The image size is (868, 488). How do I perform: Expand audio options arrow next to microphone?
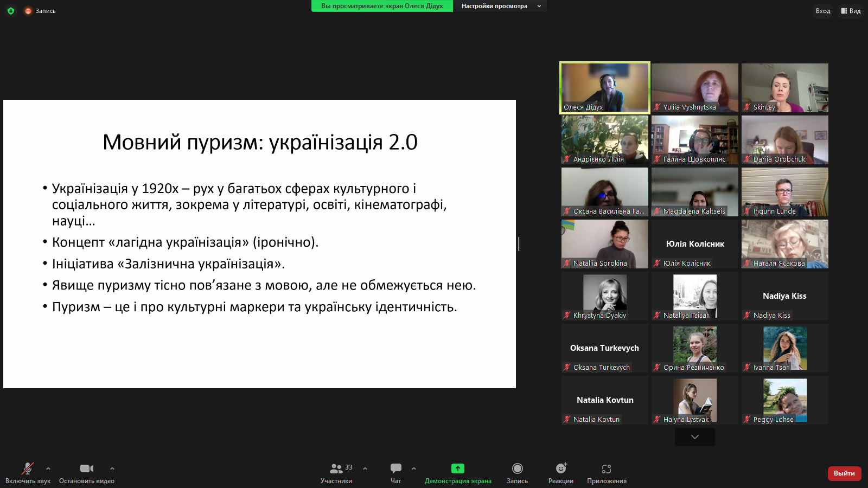pyautogui.click(x=48, y=468)
